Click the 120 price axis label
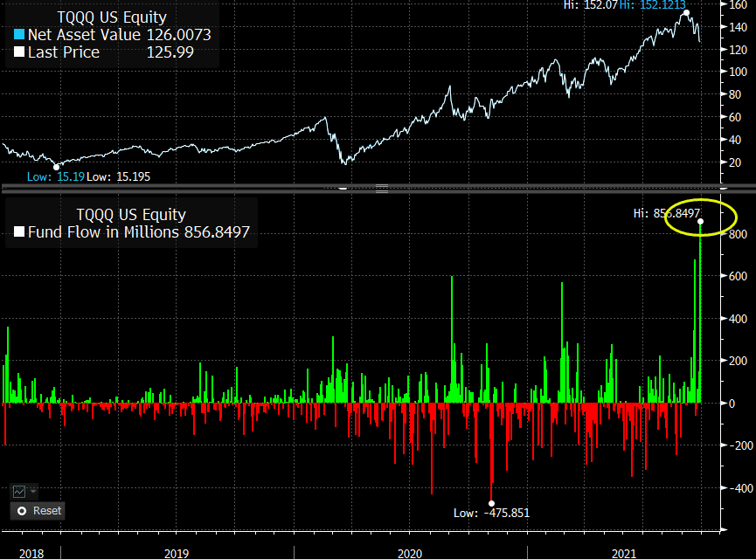The height and width of the screenshot is (559, 756). (739, 50)
